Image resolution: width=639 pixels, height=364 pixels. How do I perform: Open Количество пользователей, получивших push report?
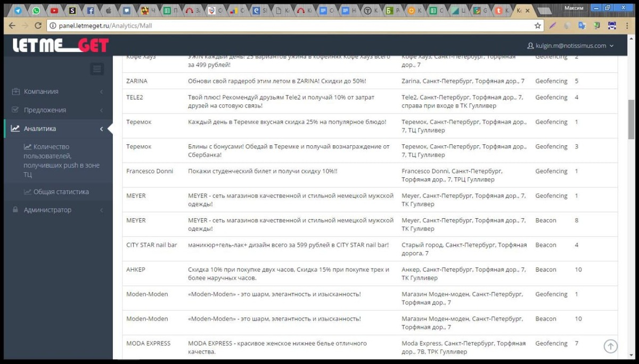click(x=61, y=160)
